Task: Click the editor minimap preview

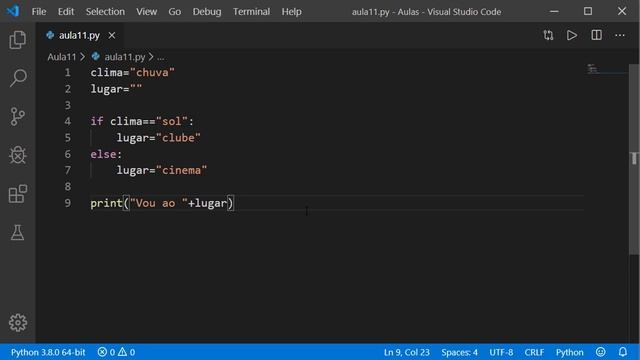Action: click(607, 69)
